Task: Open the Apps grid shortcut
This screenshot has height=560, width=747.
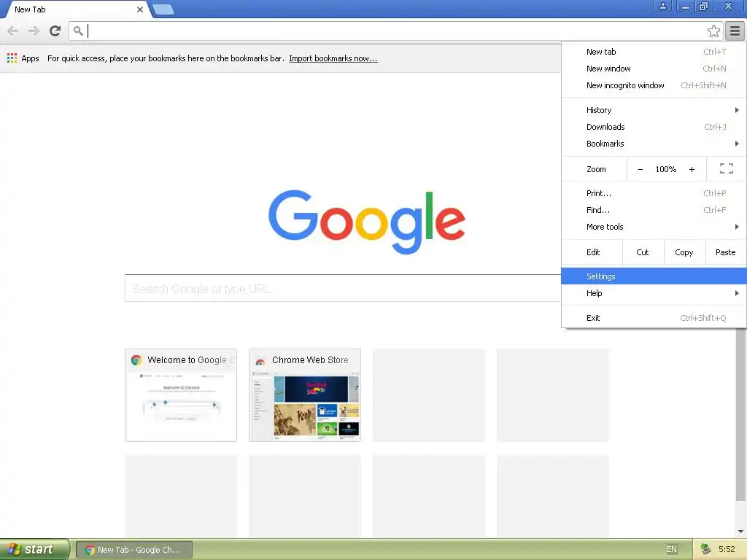Action: pyautogui.click(x=12, y=58)
